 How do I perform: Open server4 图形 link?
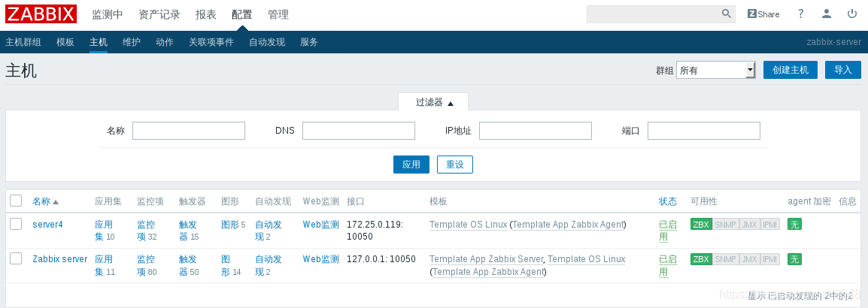[x=229, y=225]
